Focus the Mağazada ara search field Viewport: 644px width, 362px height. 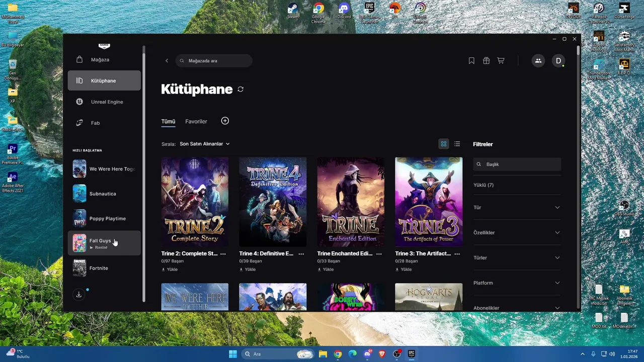coord(214,61)
